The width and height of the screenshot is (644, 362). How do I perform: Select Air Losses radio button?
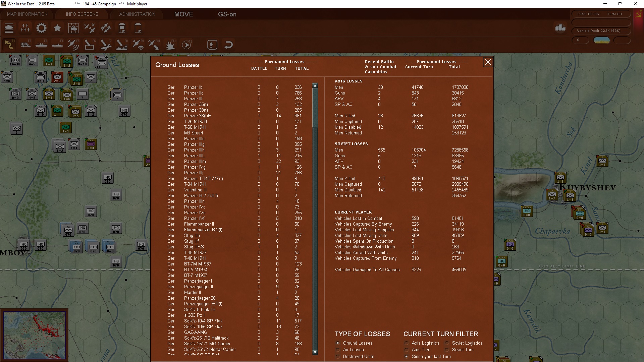338,350
